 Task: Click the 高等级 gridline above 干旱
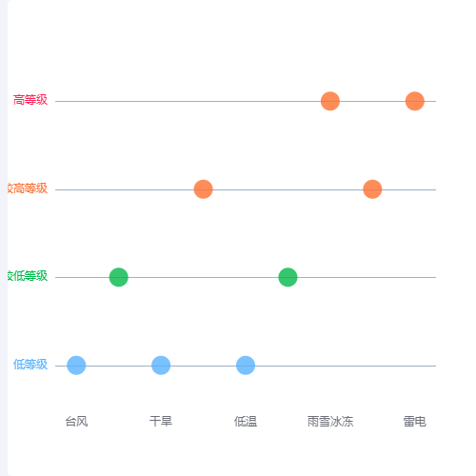161,101
